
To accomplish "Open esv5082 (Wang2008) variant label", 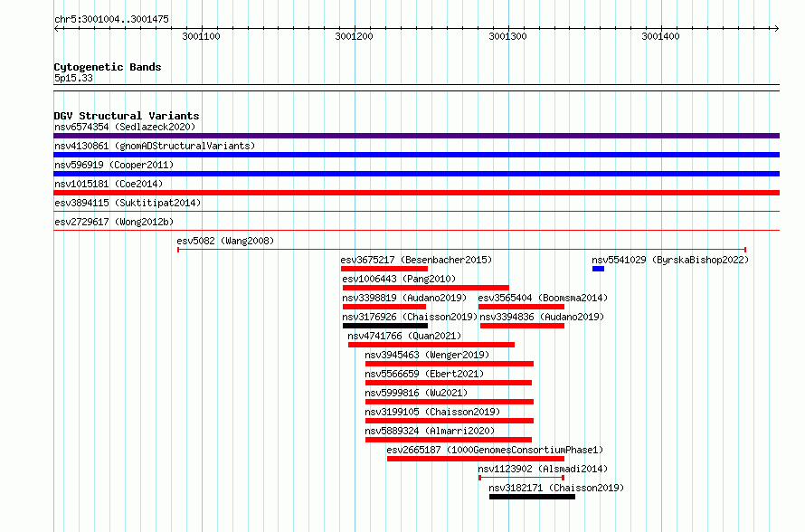I will (x=225, y=241).
